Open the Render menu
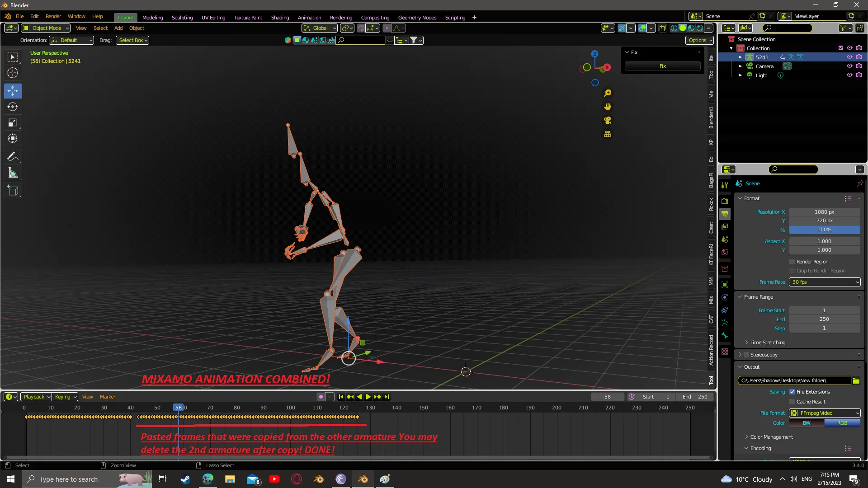The image size is (868, 488). 53,16
